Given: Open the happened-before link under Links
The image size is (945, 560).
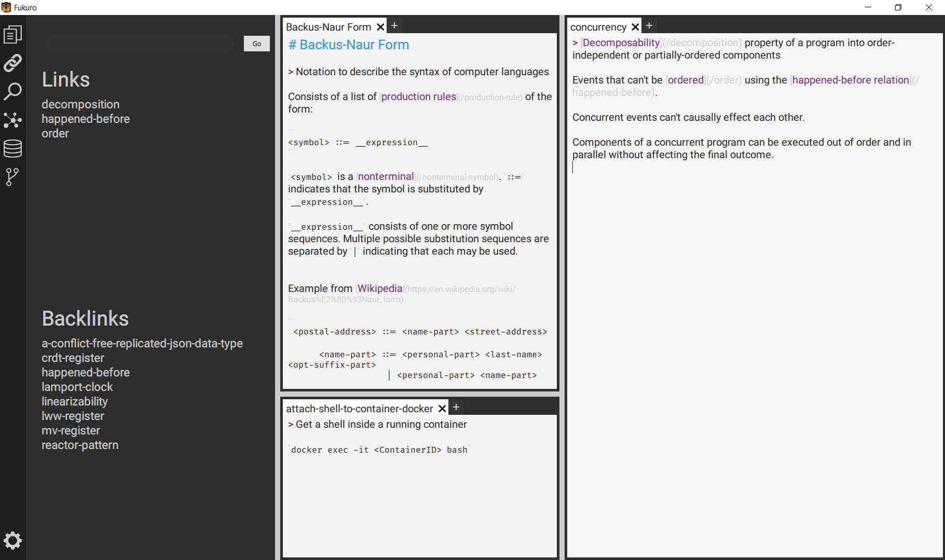Looking at the screenshot, I should coord(86,119).
